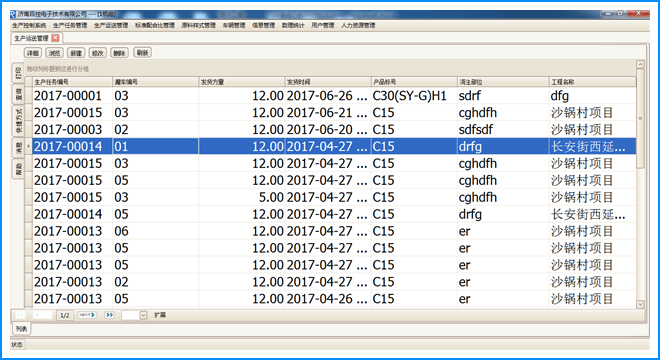Open the 生产控制系统 menu
The image size is (660, 360).
29,25
